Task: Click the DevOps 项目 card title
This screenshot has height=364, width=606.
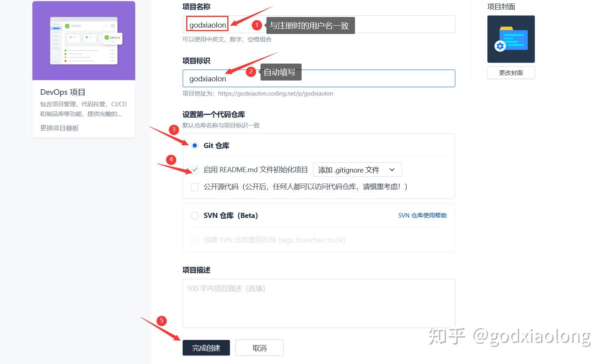Action: 63,92
